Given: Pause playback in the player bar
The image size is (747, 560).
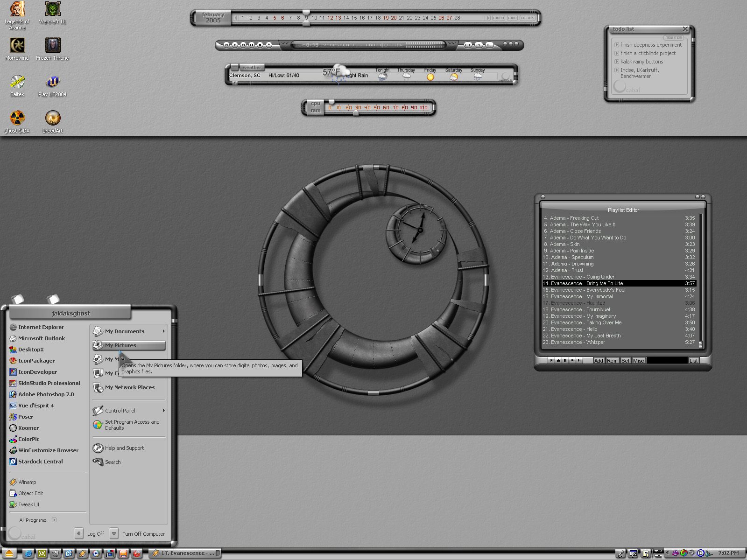Looking at the screenshot, I should [252, 45].
